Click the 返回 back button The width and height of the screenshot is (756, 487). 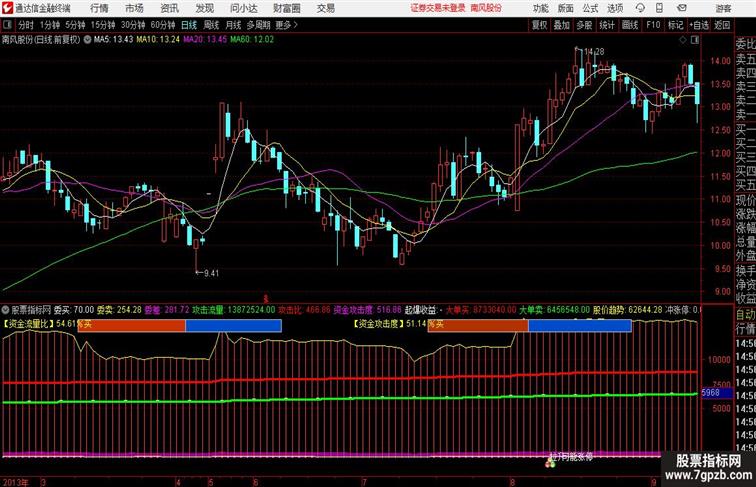(x=722, y=25)
